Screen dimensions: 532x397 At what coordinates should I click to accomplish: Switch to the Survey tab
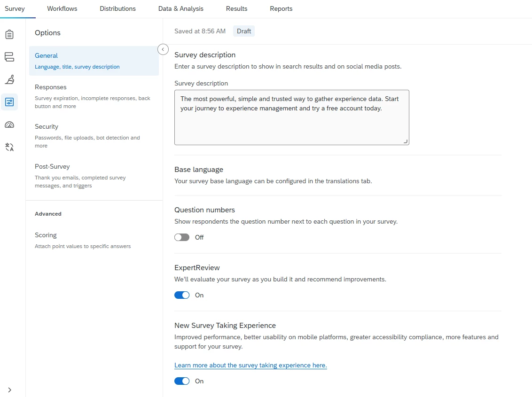tap(15, 9)
